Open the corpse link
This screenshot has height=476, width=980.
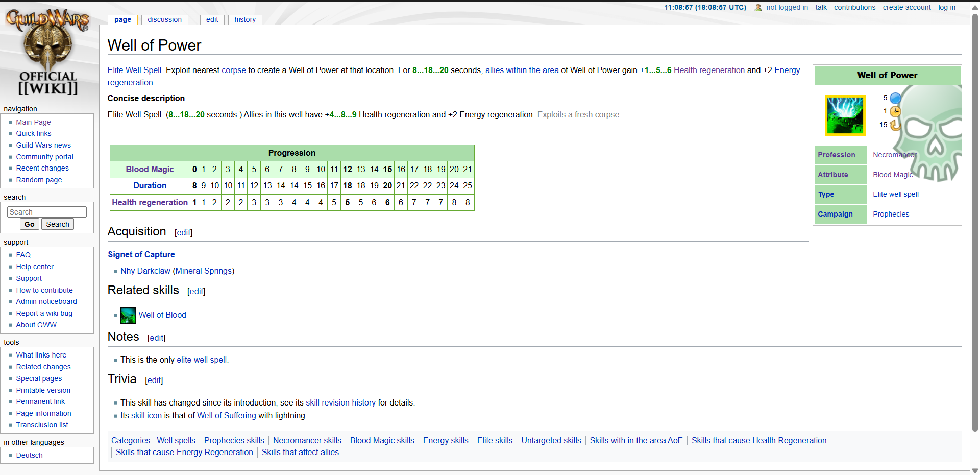click(234, 70)
